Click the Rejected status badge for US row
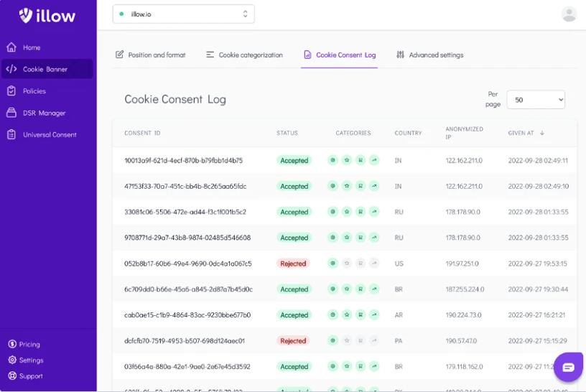This screenshot has width=586, height=392. [293, 263]
